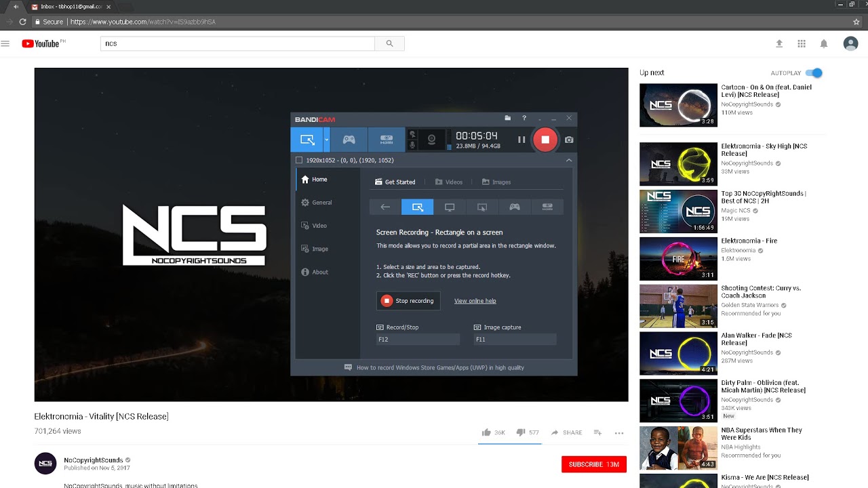This screenshot has width=868, height=488.
Task: Open Cartoon - On & On thumbnail
Action: (x=678, y=105)
